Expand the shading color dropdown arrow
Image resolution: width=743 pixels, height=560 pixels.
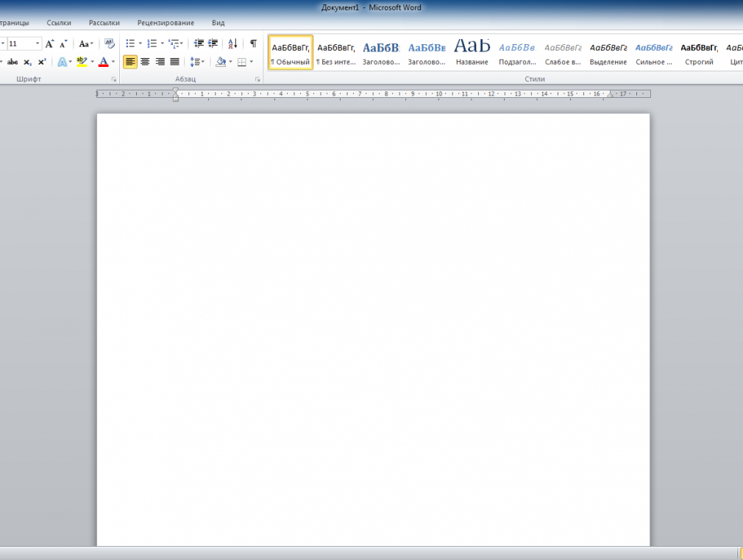click(x=231, y=62)
